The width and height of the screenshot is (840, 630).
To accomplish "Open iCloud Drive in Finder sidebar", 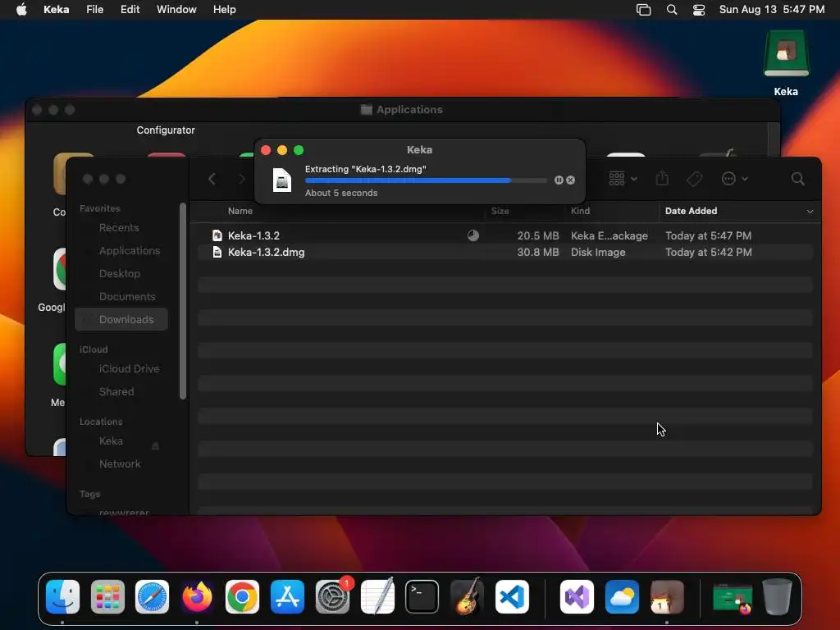I will (x=129, y=369).
